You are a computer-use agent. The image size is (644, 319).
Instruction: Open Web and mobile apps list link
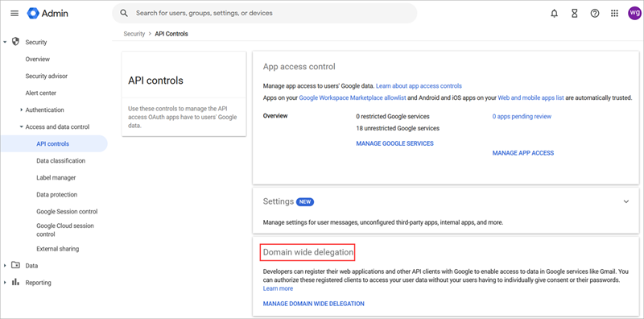(x=530, y=97)
